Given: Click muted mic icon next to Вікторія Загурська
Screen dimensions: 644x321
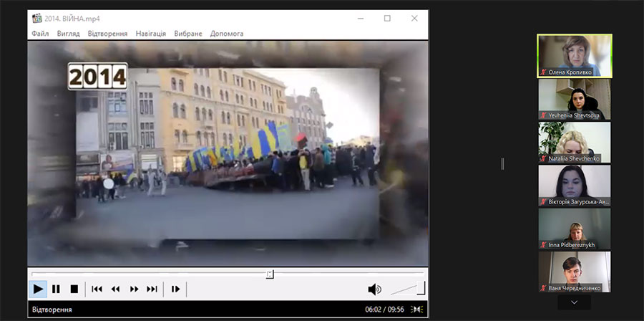Looking at the screenshot, I should pos(544,202).
